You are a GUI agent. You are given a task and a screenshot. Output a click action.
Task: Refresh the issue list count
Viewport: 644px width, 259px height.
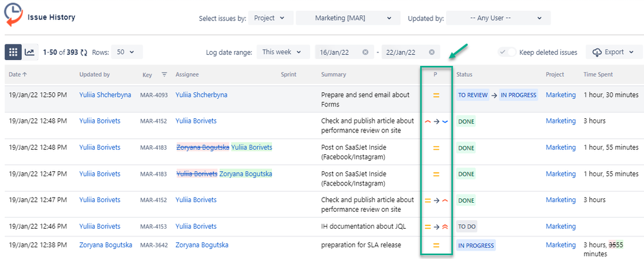84,52
